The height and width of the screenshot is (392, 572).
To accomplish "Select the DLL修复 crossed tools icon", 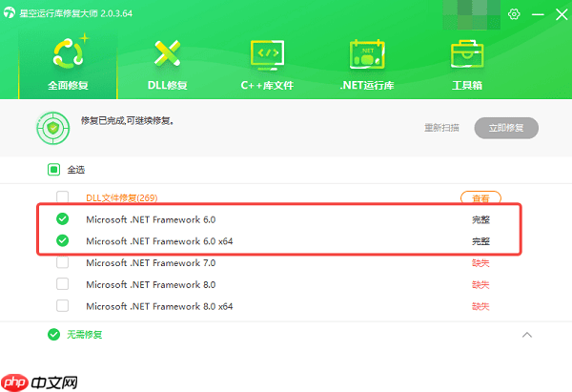I will click(167, 53).
